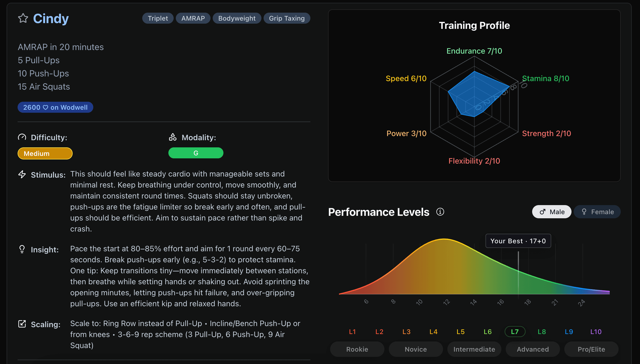
Task: Switch to Male performance levels
Action: coord(551,212)
